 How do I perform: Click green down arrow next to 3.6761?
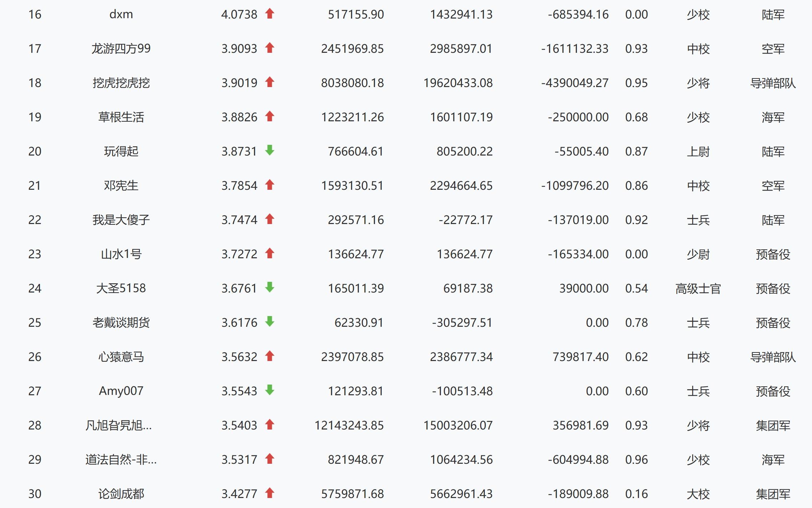tap(270, 288)
